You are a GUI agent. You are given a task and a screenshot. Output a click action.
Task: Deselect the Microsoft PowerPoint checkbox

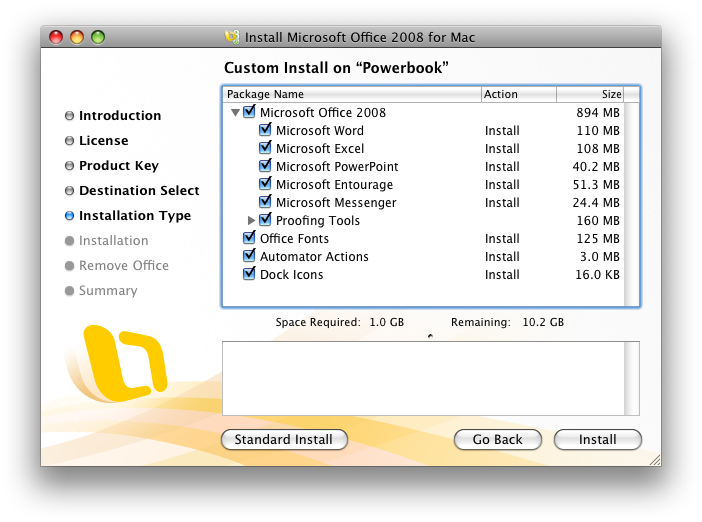tap(265, 166)
